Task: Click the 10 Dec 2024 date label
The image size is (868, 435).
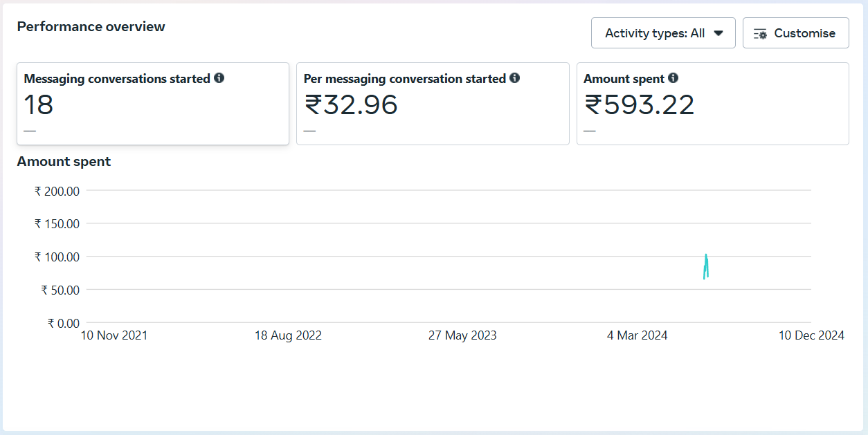Action: point(811,335)
